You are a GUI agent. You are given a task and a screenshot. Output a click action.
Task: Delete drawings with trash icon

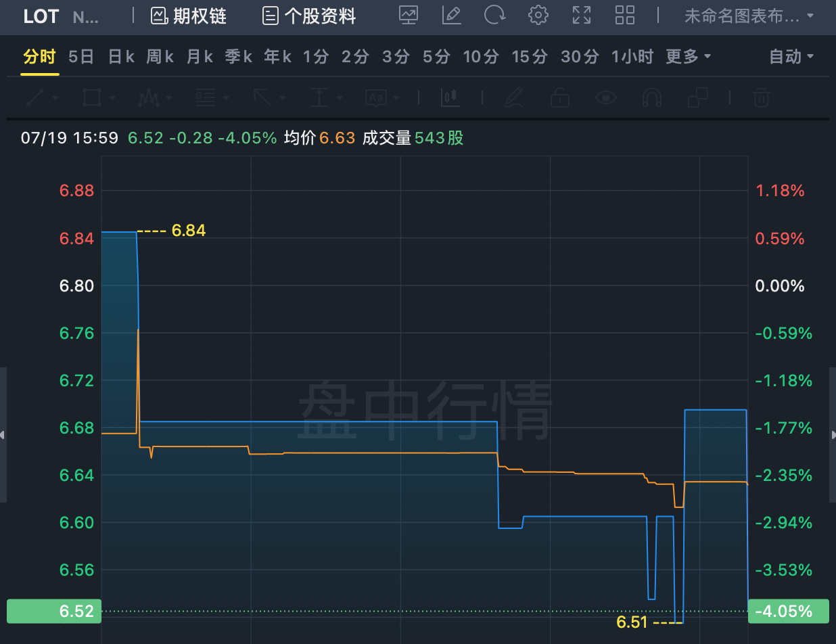click(762, 98)
